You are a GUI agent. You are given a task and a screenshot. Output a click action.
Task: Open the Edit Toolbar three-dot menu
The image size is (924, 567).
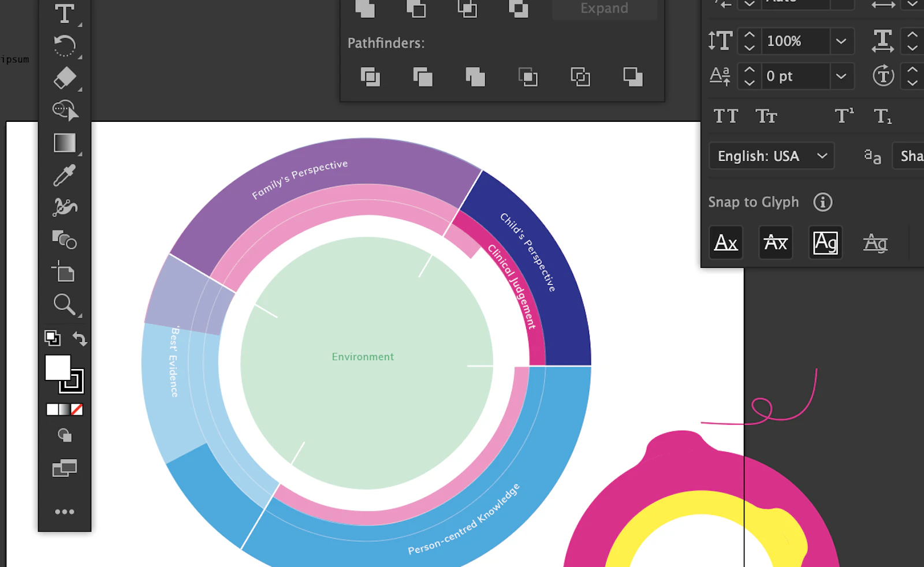tap(64, 512)
